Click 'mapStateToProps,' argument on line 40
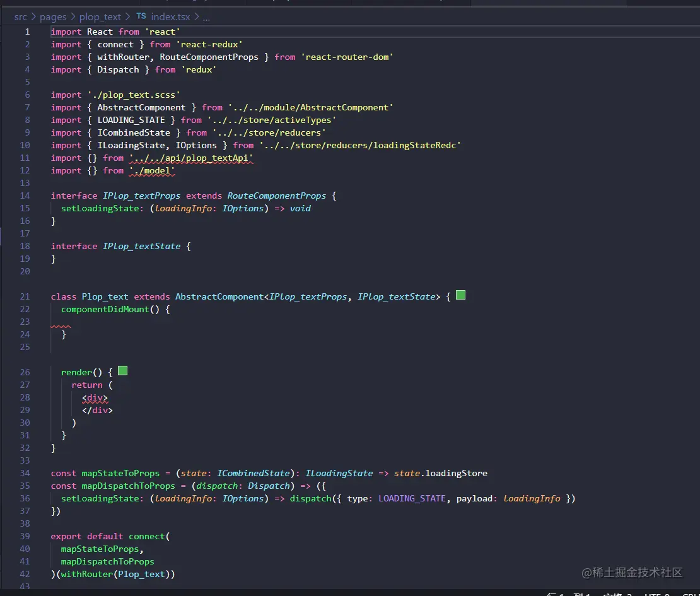Viewport: 700px width, 596px height. tap(102, 549)
